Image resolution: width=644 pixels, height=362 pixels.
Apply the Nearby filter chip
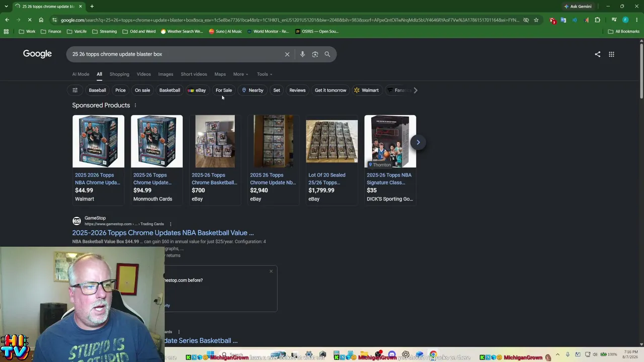[253, 90]
